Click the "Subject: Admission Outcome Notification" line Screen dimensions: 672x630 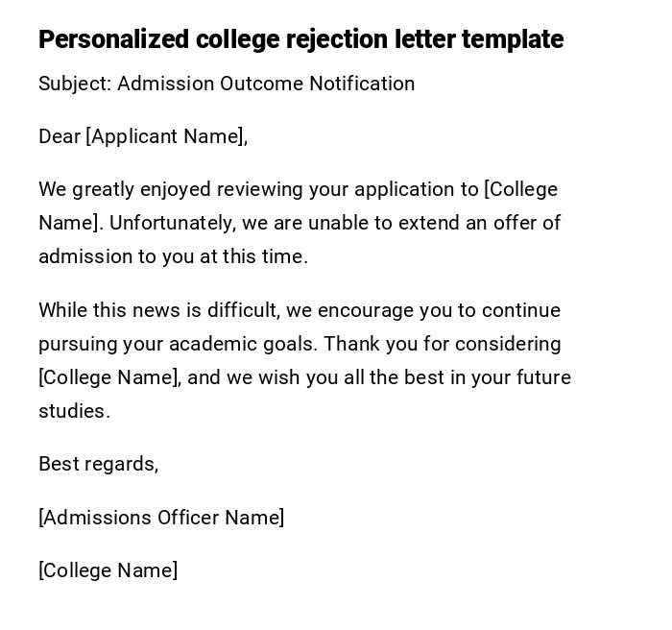(227, 84)
